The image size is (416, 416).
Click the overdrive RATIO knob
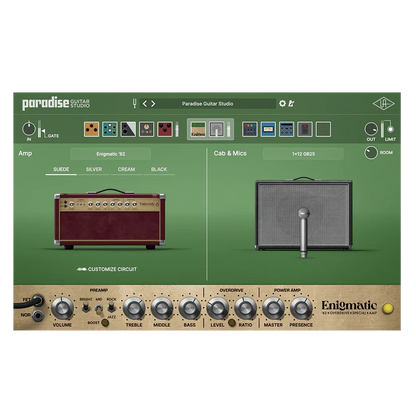[x=245, y=308]
